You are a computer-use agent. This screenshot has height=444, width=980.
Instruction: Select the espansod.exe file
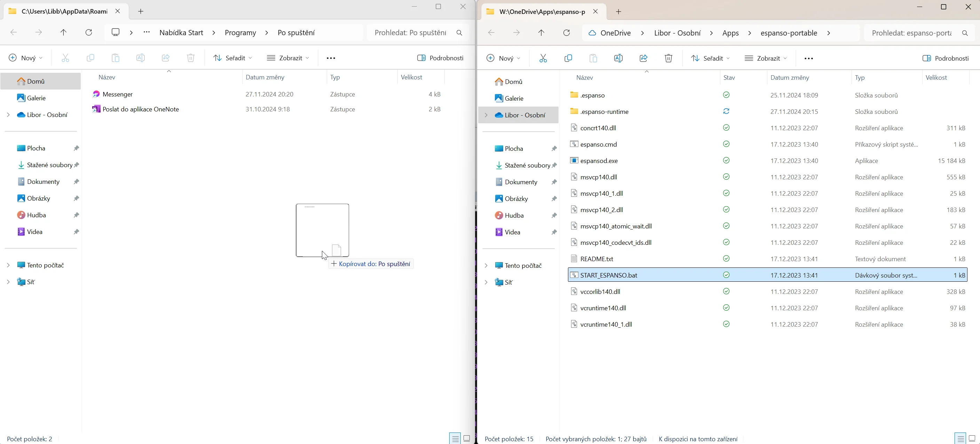point(599,161)
